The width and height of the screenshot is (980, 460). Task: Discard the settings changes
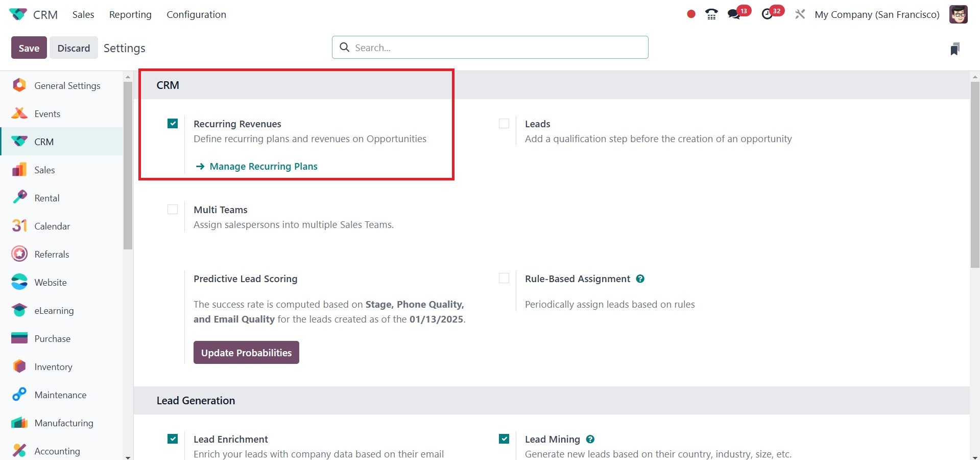[74, 48]
